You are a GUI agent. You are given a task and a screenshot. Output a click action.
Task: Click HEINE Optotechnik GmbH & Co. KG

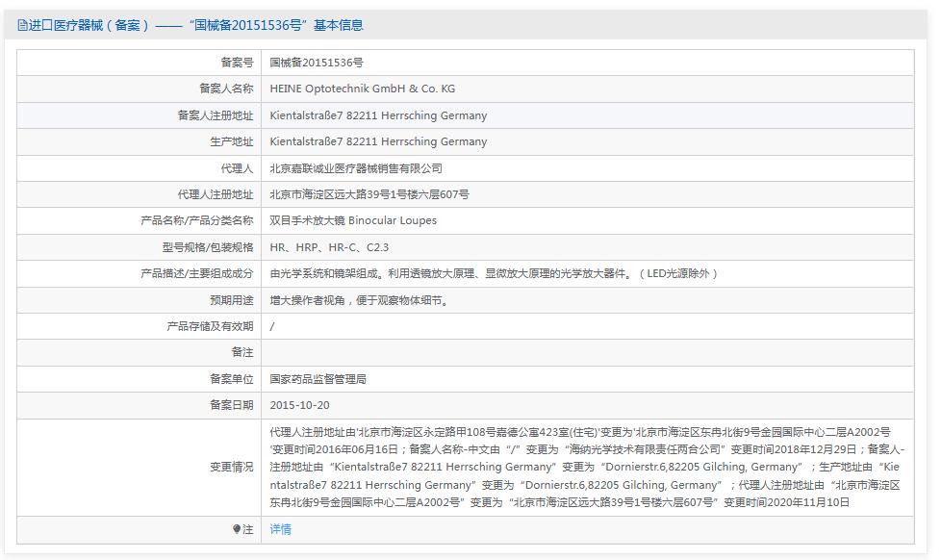(363, 89)
